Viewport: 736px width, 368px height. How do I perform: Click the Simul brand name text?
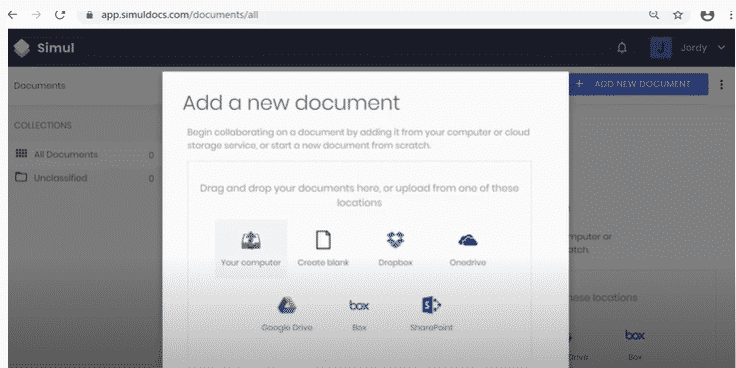(x=56, y=48)
